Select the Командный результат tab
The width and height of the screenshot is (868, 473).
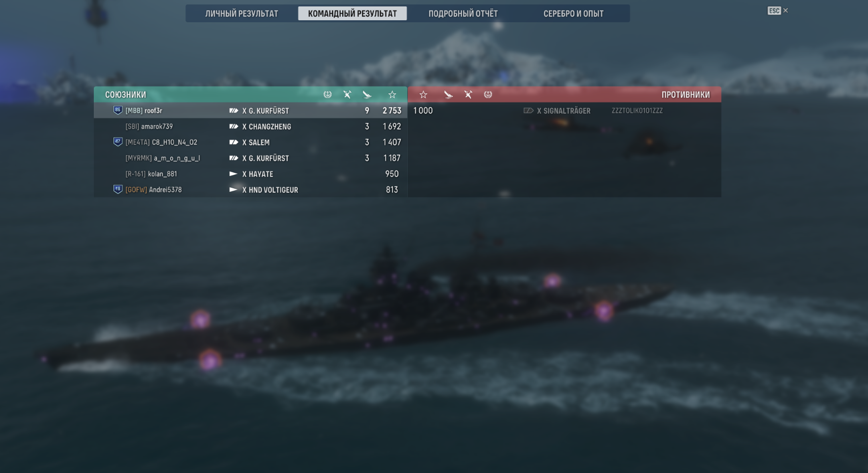tap(353, 13)
